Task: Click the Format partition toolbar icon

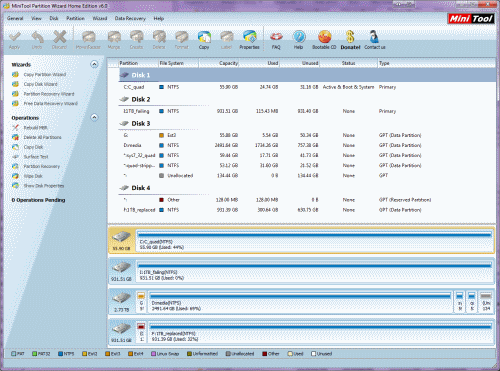Action: 182,40
